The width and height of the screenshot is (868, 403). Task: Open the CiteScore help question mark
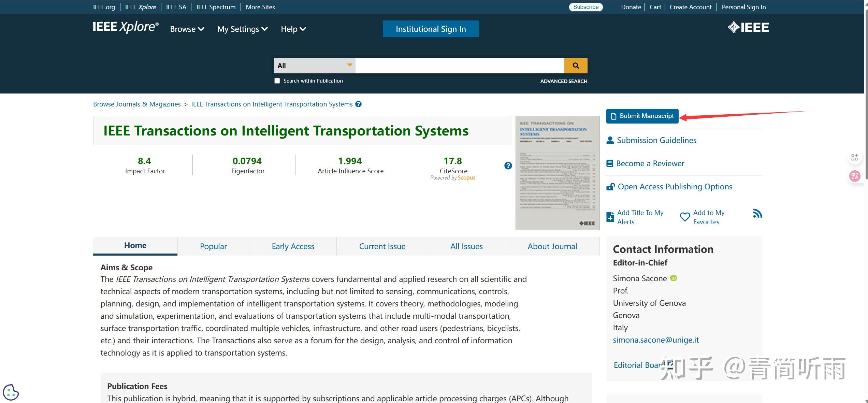coord(508,166)
